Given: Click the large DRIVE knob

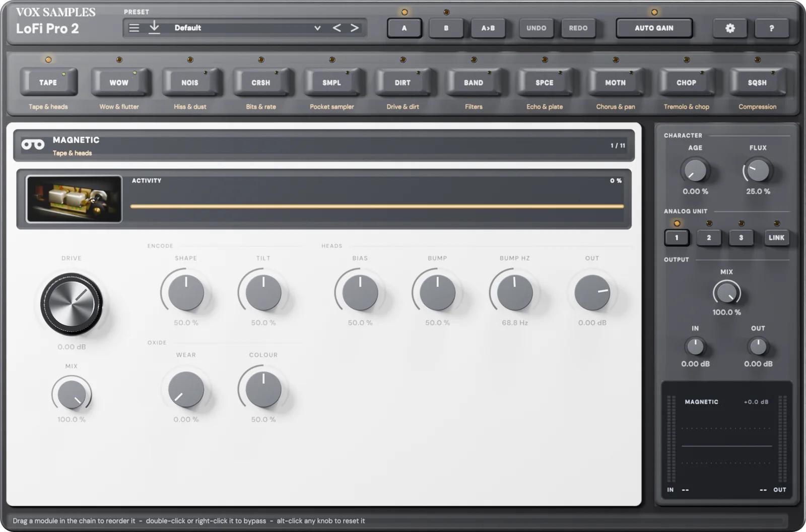Looking at the screenshot, I should click(x=72, y=304).
